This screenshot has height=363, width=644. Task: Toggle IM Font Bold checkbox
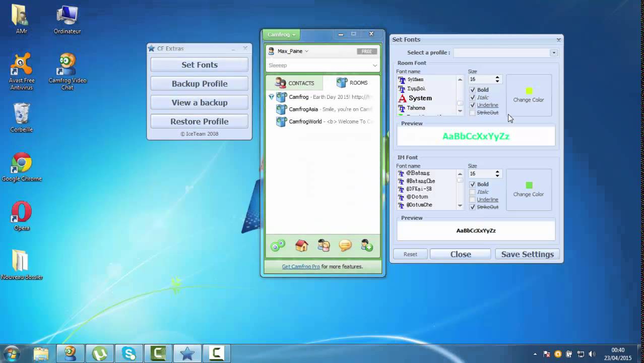click(x=472, y=184)
